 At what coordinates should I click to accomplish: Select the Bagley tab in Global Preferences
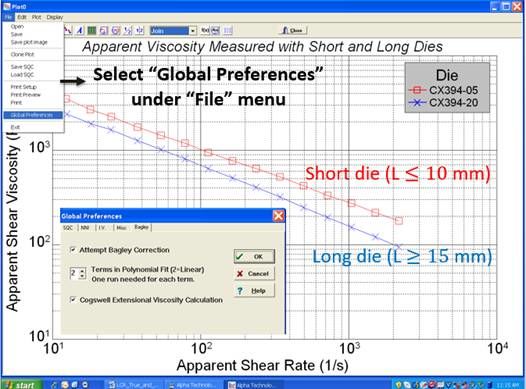pos(141,227)
